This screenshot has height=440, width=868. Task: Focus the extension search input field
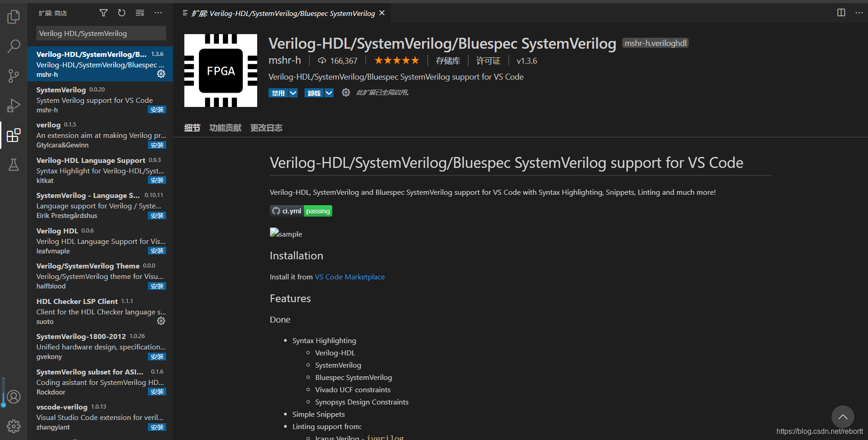(x=101, y=33)
